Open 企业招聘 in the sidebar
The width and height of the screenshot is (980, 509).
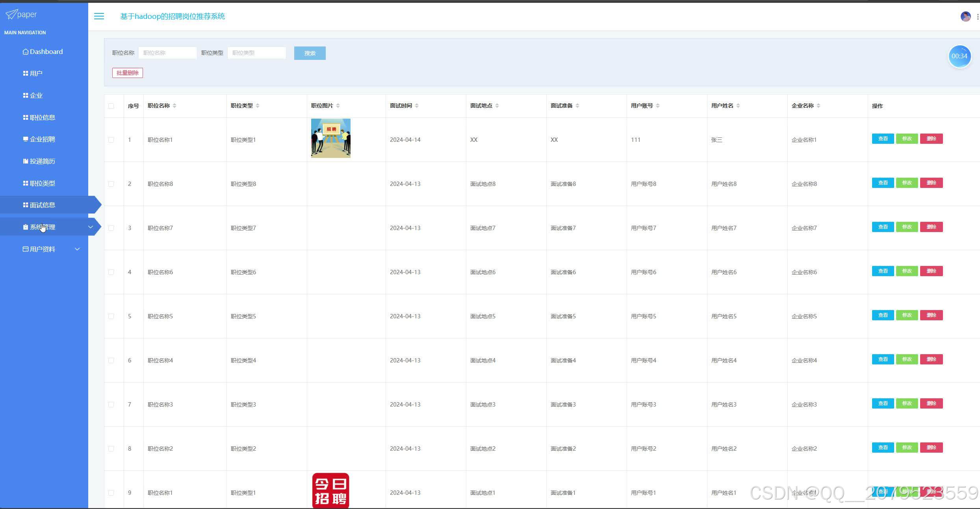[x=39, y=139]
